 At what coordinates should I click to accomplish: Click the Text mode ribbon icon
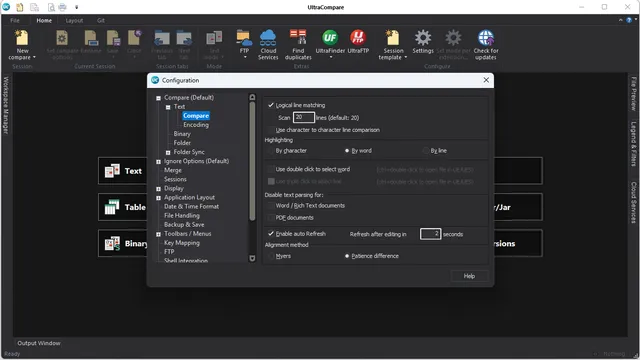(214, 38)
